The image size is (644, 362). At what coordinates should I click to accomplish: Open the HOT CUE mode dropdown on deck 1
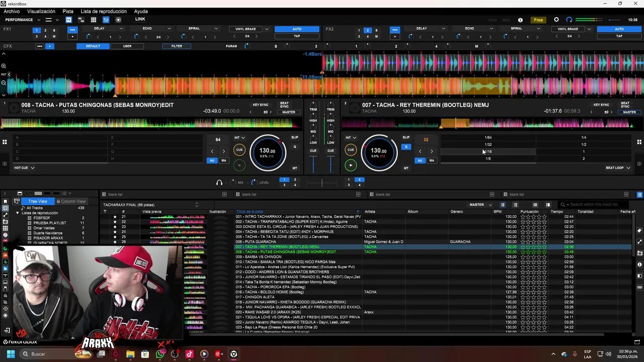pyautogui.click(x=24, y=168)
